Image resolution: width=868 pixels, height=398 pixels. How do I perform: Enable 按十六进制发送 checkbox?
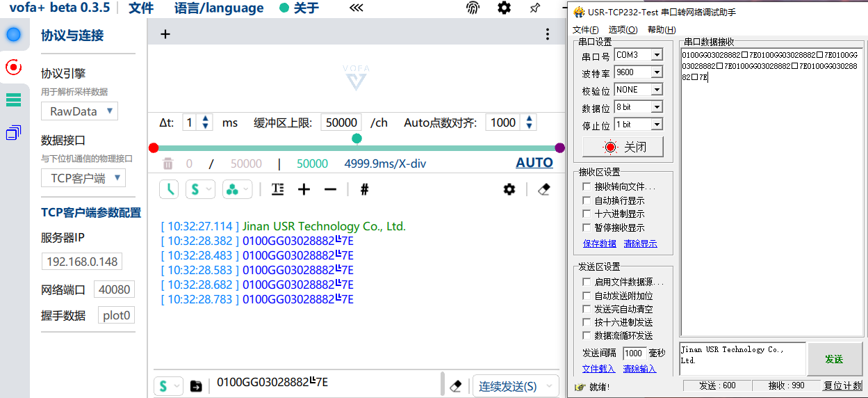click(587, 322)
